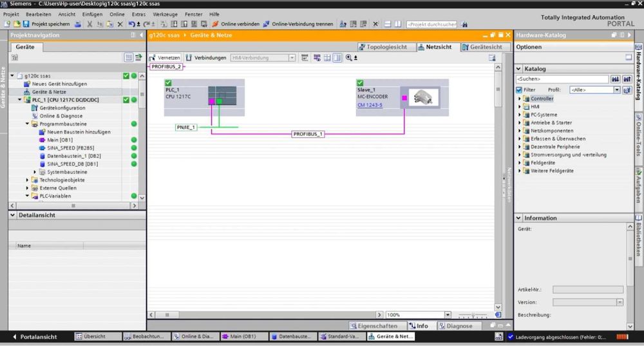Viewport: 644px width, 346px height.
Task: Click 'CM 1243-5' link on Slave_1
Action: [x=370, y=105]
